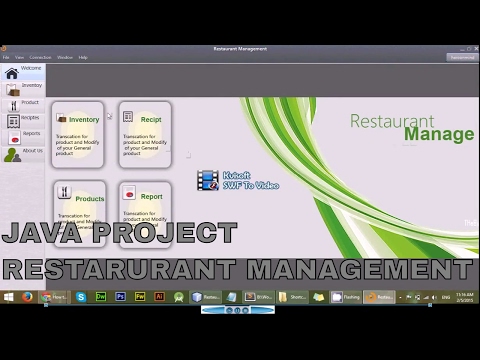Show hidden system tray icons
The width and height of the screenshot is (480, 360).
400,297
